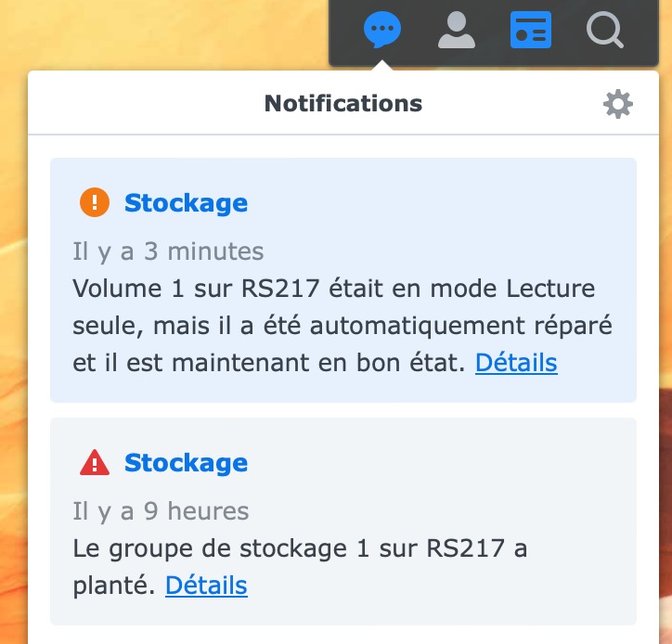Open Détails link for crashed storage group
The height and width of the screenshot is (644, 672).
point(206,586)
